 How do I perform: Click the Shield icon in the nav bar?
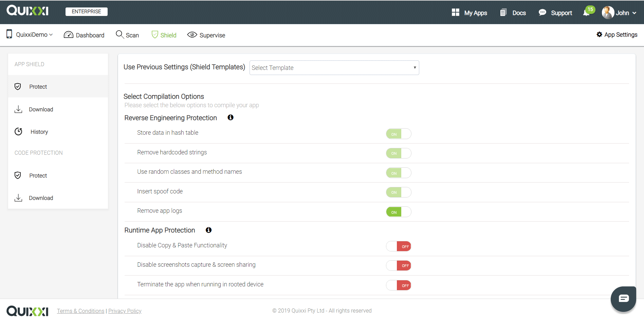[x=155, y=35]
